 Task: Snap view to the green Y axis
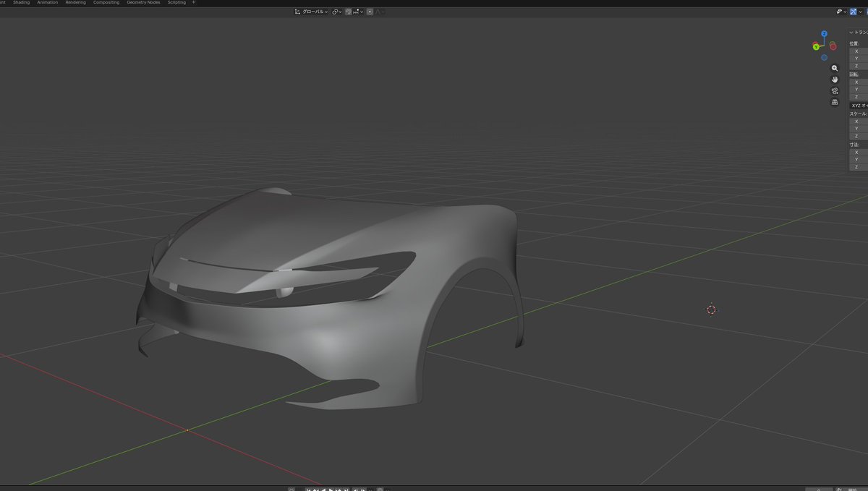coord(816,47)
